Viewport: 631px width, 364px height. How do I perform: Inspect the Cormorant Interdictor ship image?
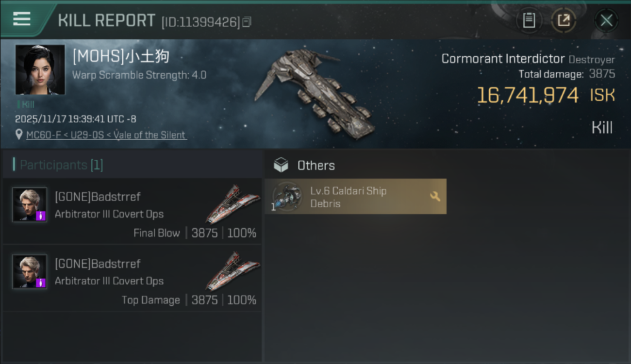pyautogui.click(x=315, y=92)
